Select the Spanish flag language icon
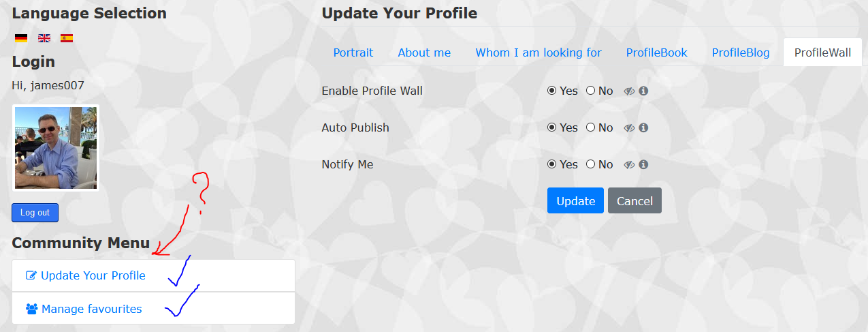The width and height of the screenshot is (868, 332). (x=67, y=38)
